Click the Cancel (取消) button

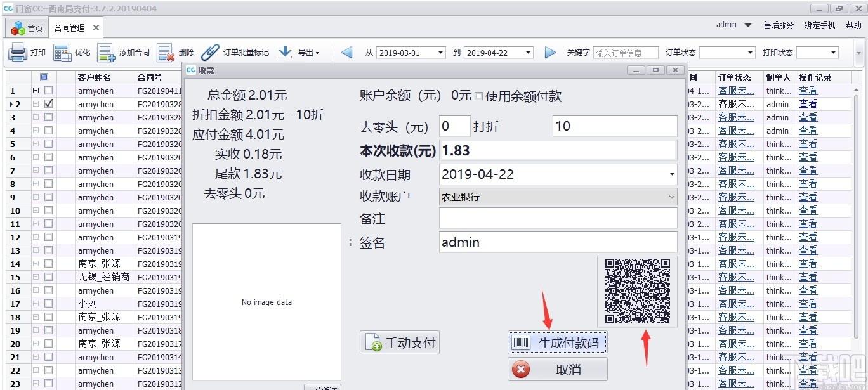tap(558, 370)
